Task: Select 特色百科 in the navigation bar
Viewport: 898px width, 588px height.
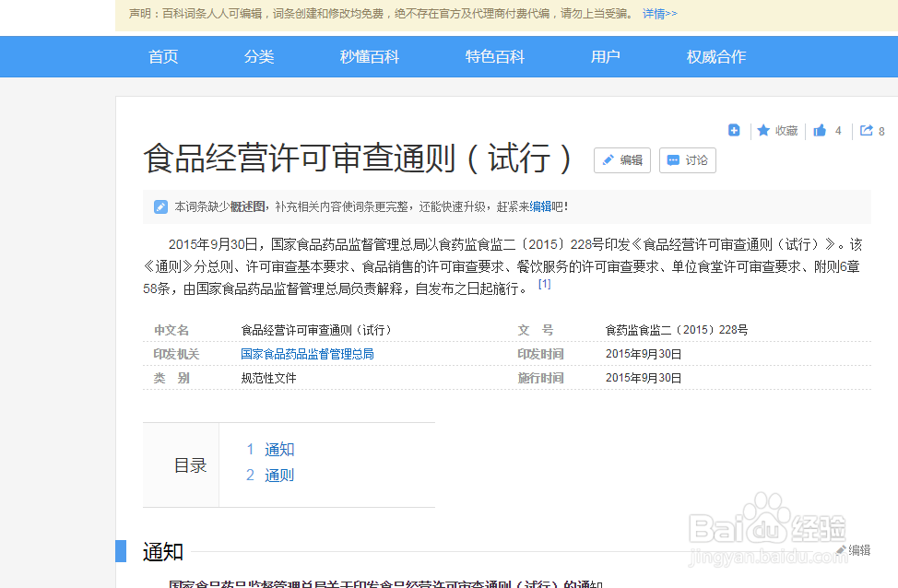Action: pos(495,57)
